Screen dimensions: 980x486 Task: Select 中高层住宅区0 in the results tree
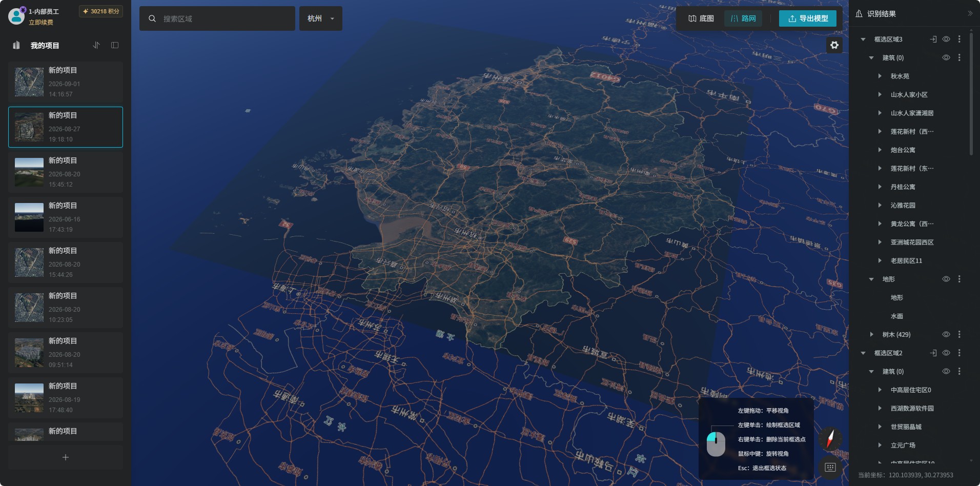click(911, 390)
